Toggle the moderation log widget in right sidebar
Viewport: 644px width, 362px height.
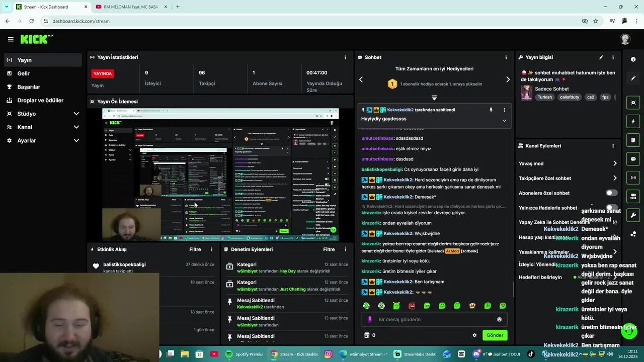[633, 196]
